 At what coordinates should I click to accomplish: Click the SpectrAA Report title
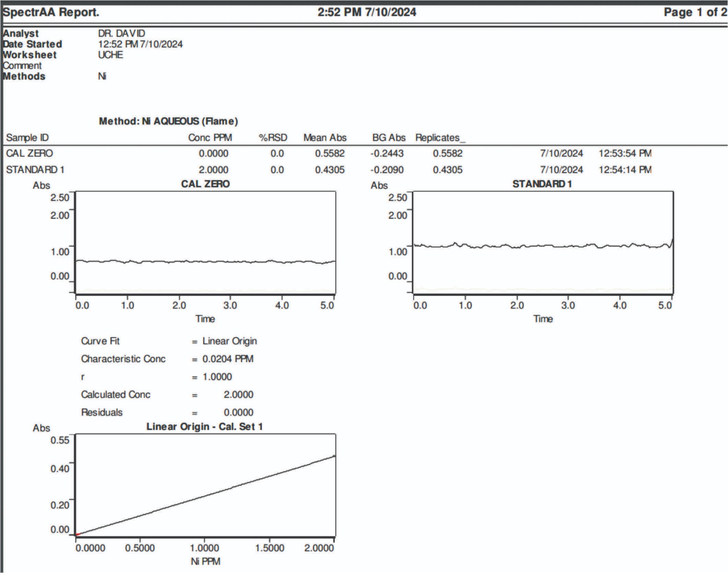coord(51,12)
